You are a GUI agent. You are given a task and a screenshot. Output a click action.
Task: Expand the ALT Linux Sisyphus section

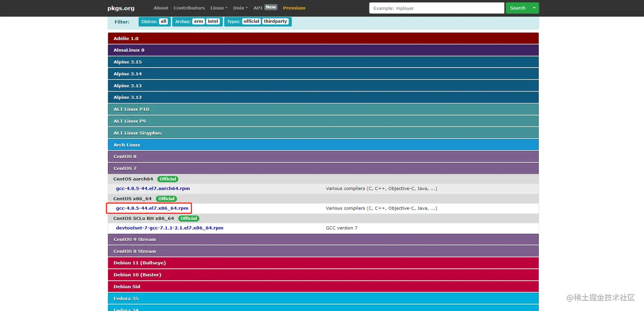[x=323, y=133]
